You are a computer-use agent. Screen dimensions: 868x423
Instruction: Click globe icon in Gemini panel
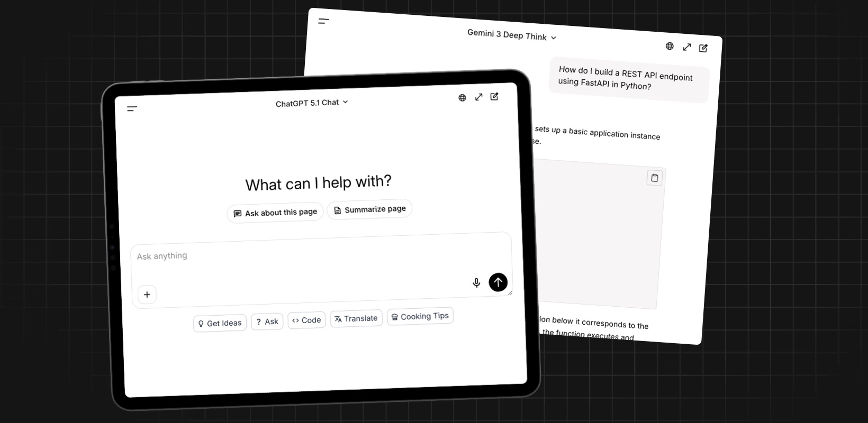pos(670,46)
